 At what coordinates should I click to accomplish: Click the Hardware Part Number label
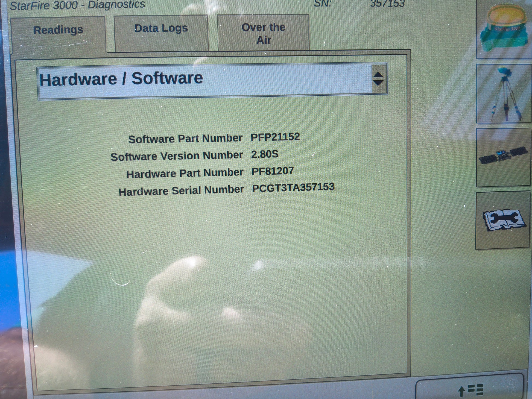185,173
